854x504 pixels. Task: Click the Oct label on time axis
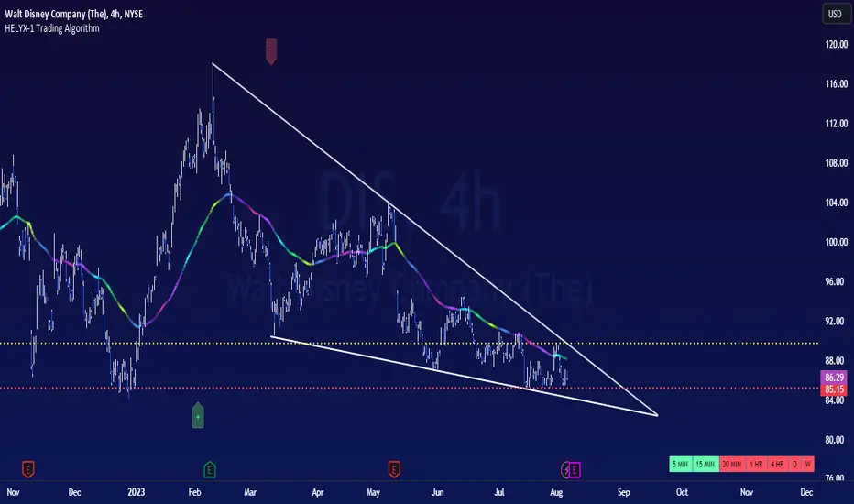(682, 492)
